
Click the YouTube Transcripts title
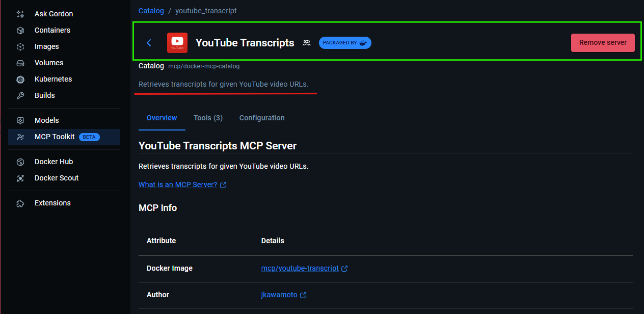click(x=245, y=43)
